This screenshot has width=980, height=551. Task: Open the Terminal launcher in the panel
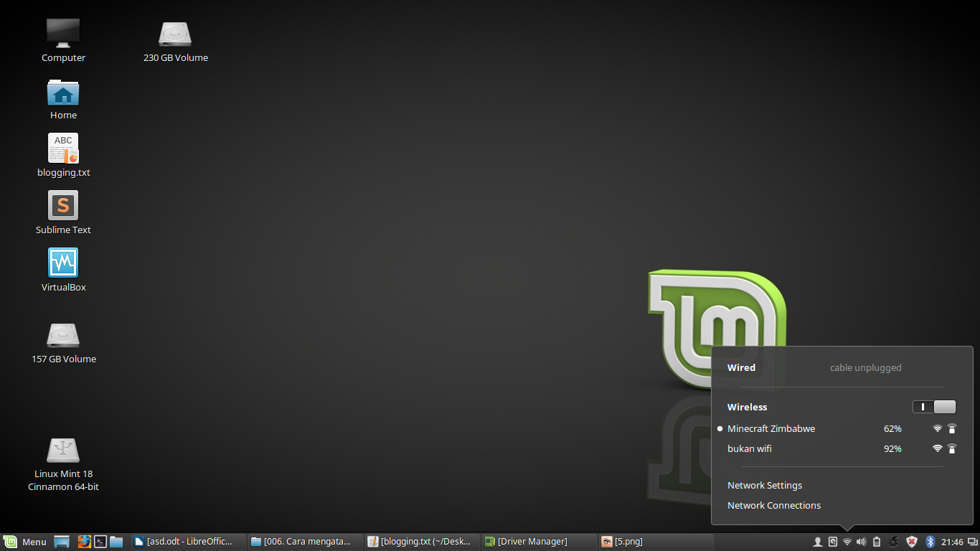(101, 542)
